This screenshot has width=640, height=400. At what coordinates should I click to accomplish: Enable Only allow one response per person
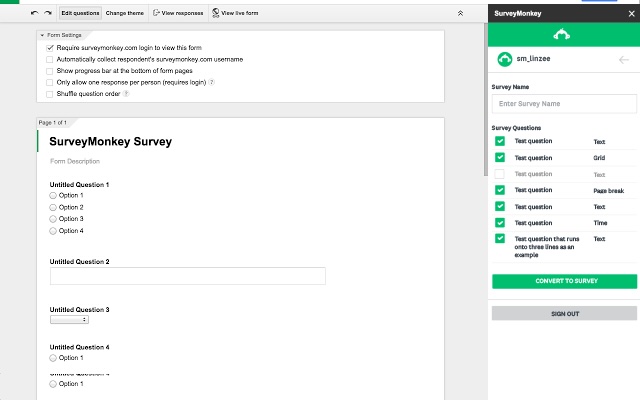click(x=50, y=82)
